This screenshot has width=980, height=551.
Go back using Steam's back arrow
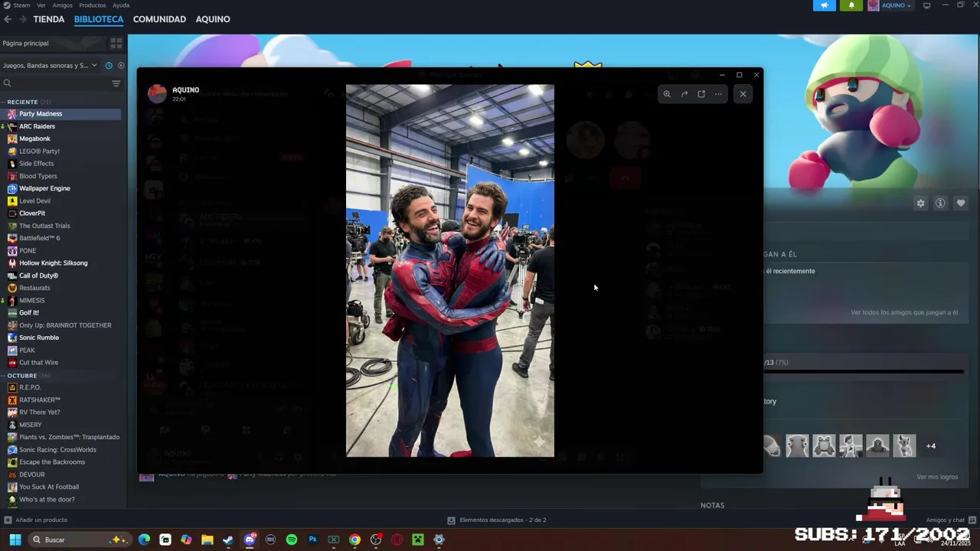click(x=8, y=19)
